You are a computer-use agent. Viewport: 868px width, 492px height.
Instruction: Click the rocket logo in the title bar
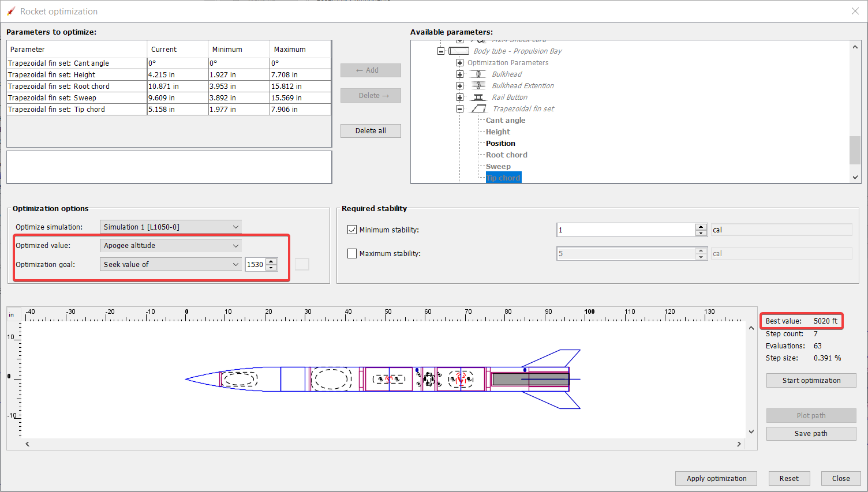tap(10, 10)
